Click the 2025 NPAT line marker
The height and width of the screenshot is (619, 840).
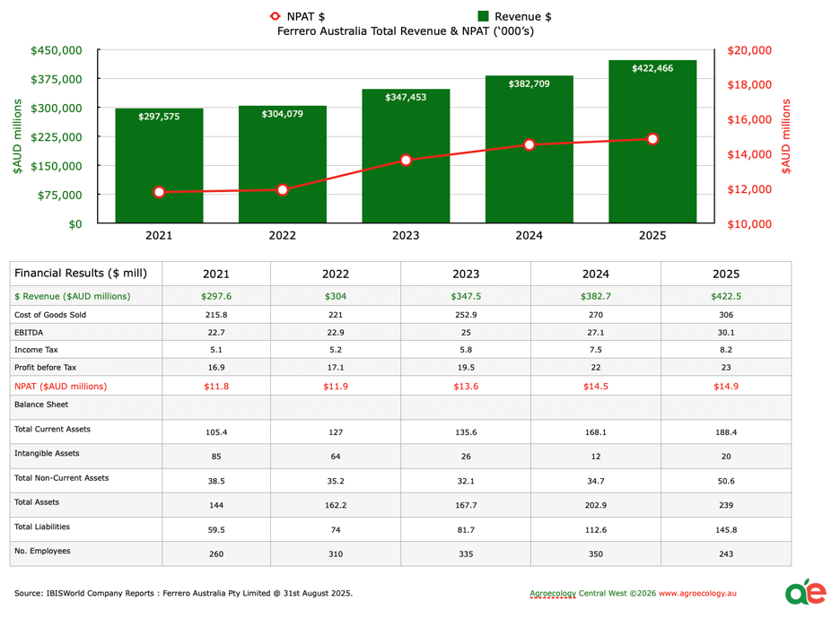click(x=652, y=139)
